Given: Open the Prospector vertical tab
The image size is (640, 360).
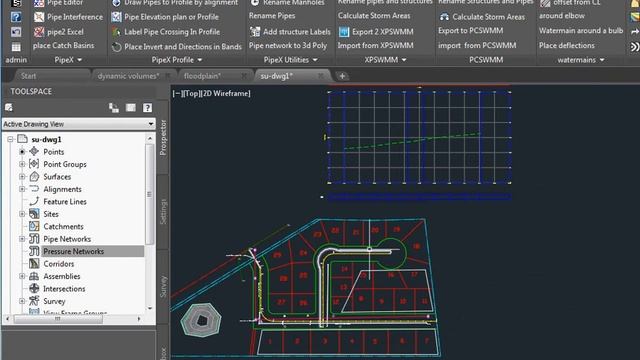Looking at the screenshot, I should click(163, 137).
